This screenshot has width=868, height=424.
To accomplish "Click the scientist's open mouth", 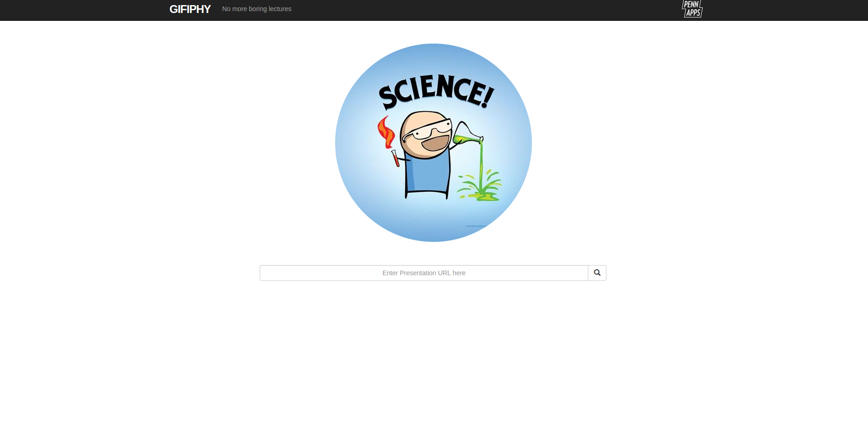I will 435,142.
